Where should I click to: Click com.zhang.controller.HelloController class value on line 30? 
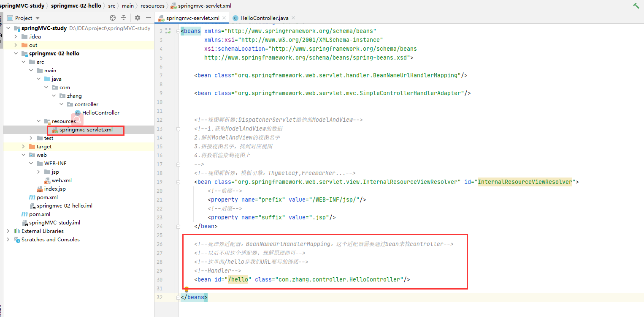click(339, 279)
